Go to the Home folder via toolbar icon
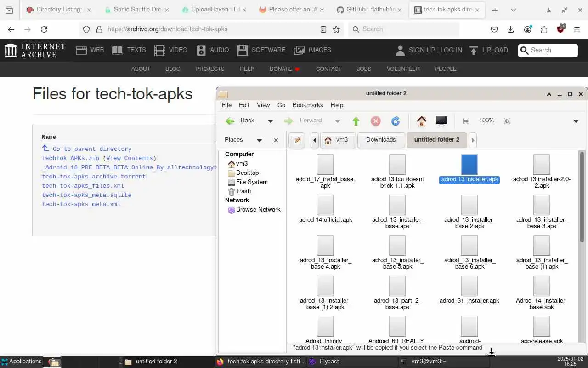 (422, 121)
